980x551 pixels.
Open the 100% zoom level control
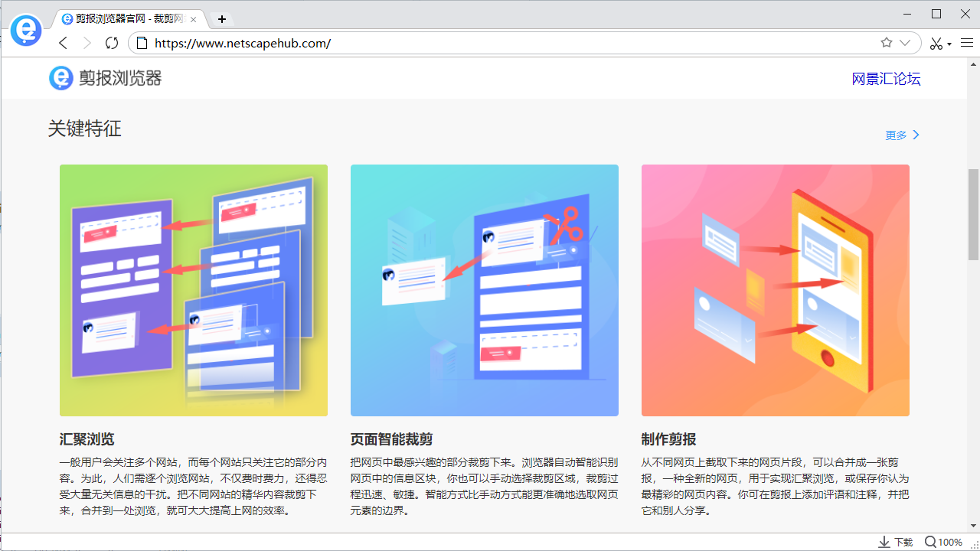(x=943, y=542)
